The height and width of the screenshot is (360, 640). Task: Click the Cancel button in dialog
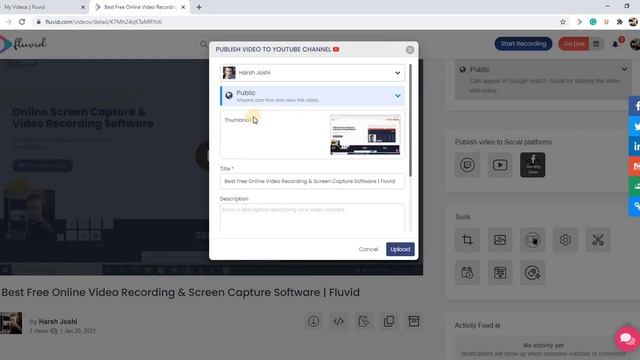click(x=368, y=249)
